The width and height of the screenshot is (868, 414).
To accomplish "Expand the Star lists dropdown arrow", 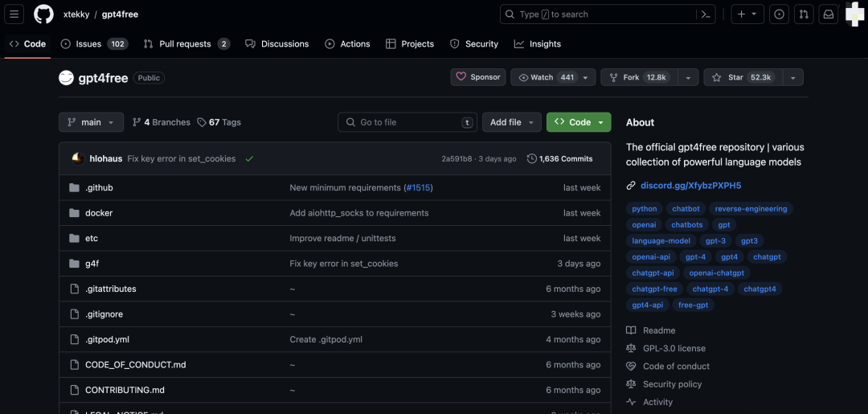I will 792,77.
